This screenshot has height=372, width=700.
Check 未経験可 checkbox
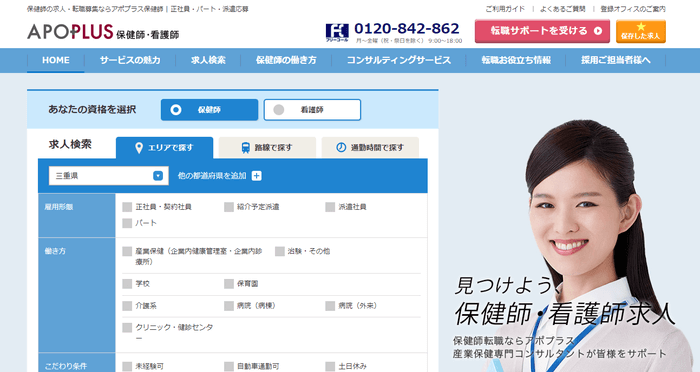click(x=127, y=367)
